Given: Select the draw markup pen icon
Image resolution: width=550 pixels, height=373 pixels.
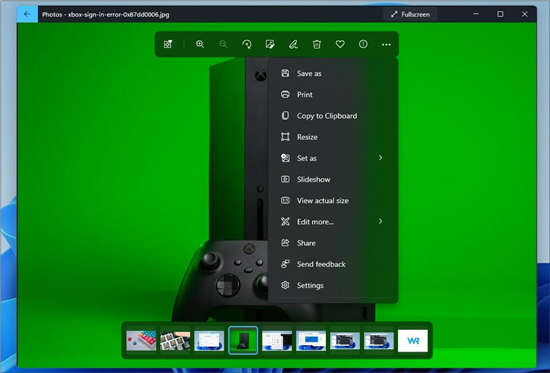Looking at the screenshot, I should [x=293, y=44].
